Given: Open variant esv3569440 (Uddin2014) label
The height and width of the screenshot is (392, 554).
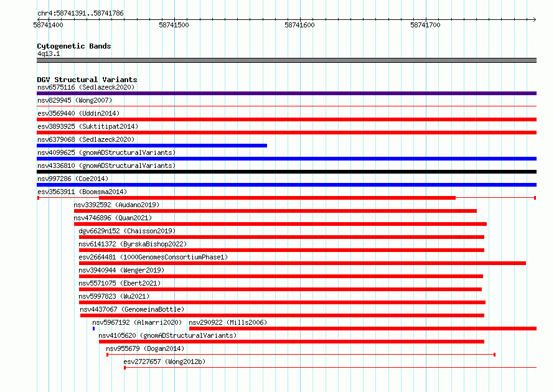Looking at the screenshot, I should (78, 113).
